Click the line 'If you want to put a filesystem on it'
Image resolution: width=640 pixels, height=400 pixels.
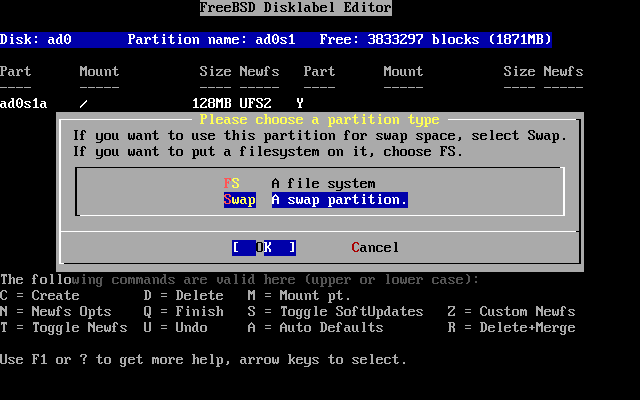pyautogui.click(x=268, y=152)
